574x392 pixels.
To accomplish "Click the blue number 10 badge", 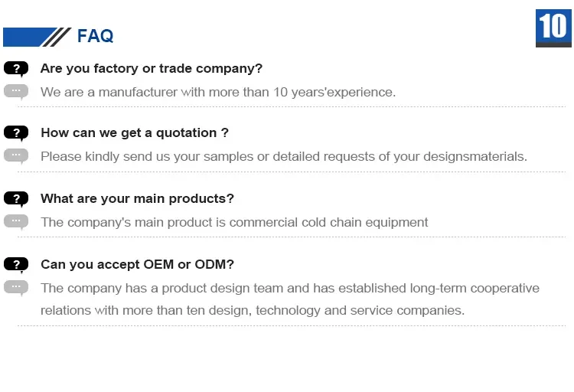I will (553, 28).
